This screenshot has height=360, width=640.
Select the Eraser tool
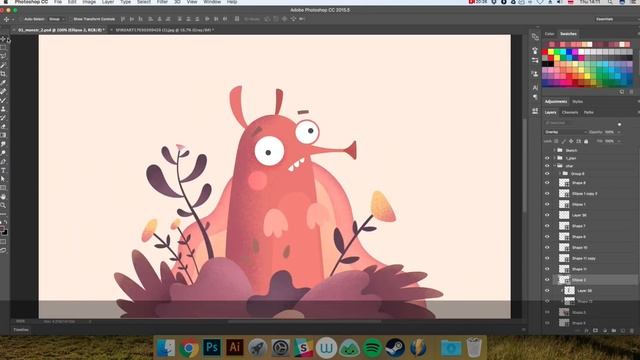click(3, 127)
